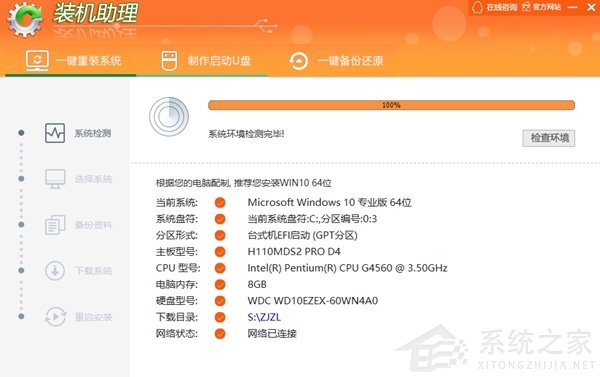Click the 备份资料 documents icon
600x377 pixels.
coord(55,225)
